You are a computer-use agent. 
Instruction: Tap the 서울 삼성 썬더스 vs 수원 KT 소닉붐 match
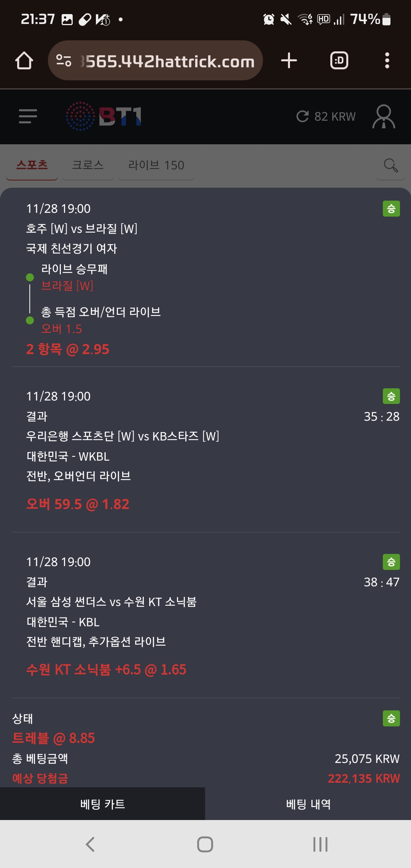(x=111, y=602)
